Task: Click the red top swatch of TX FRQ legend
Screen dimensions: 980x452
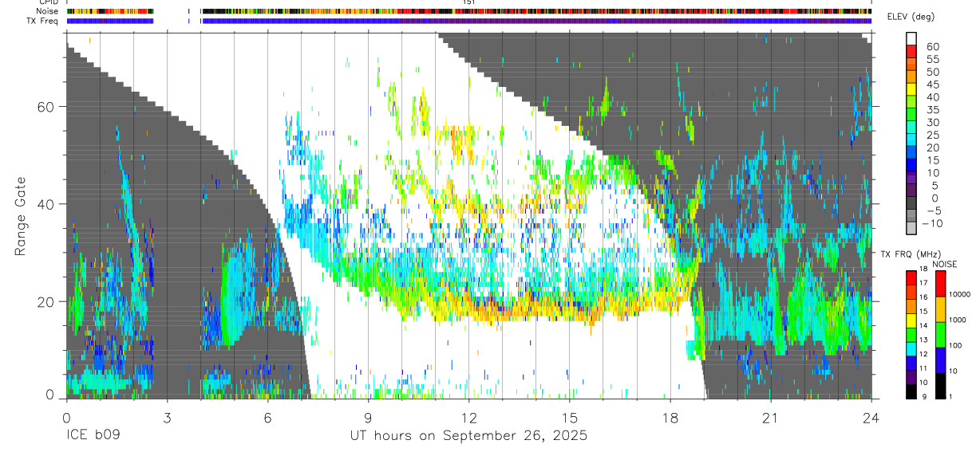Action: point(911,277)
